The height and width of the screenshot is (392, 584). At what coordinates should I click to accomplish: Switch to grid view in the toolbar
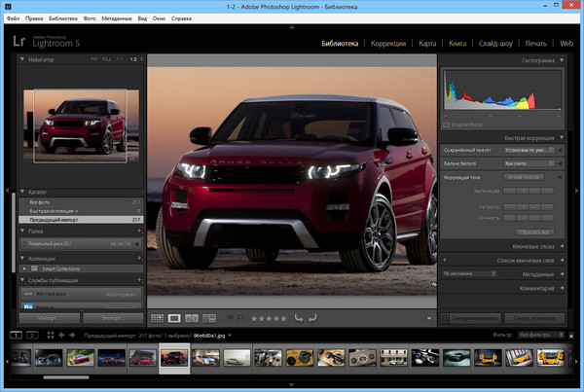158,318
